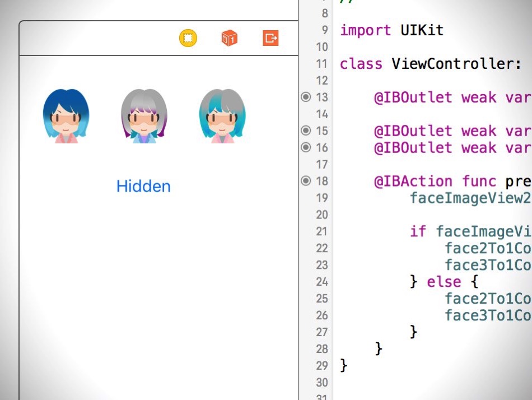Image resolution: width=532 pixels, height=400 pixels.
Task: Click 'face3To1Co' on line 26
Action: click(488, 315)
